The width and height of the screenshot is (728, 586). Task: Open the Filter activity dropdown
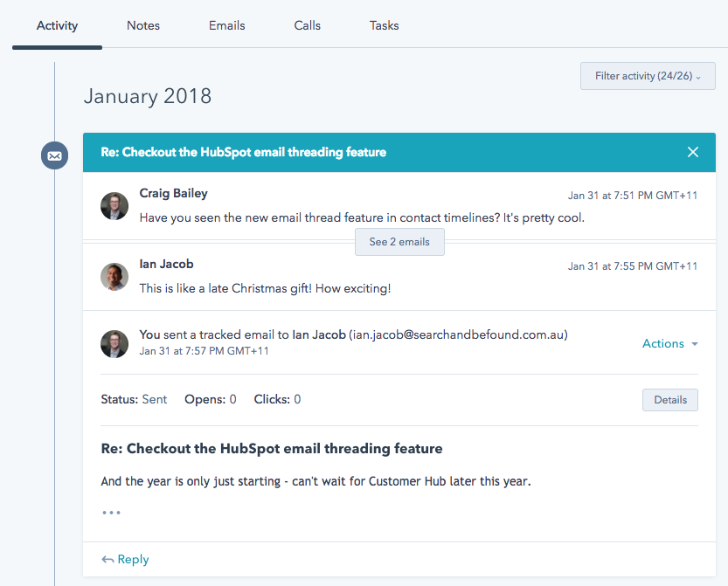coord(648,76)
